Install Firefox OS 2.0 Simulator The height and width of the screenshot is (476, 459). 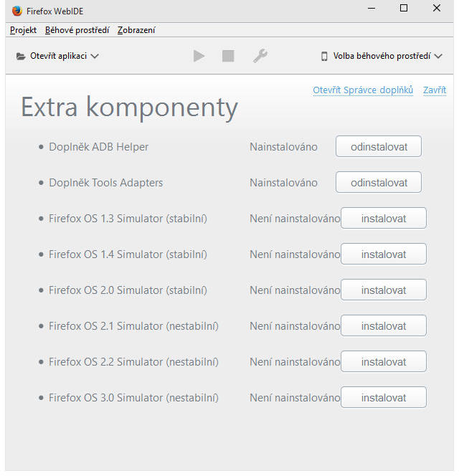click(x=384, y=290)
